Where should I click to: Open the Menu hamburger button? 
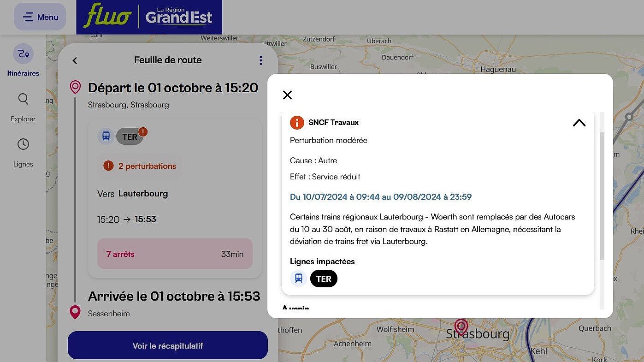(40, 17)
